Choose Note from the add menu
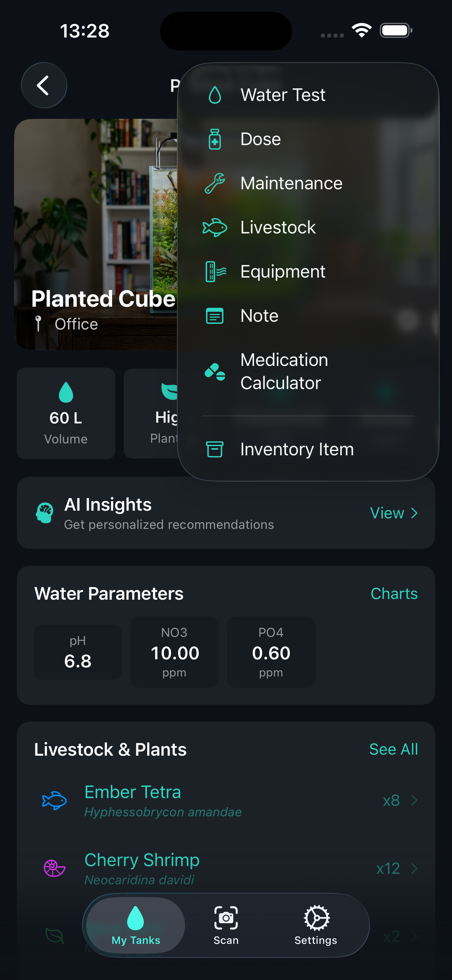This screenshot has width=452, height=980. click(x=260, y=316)
